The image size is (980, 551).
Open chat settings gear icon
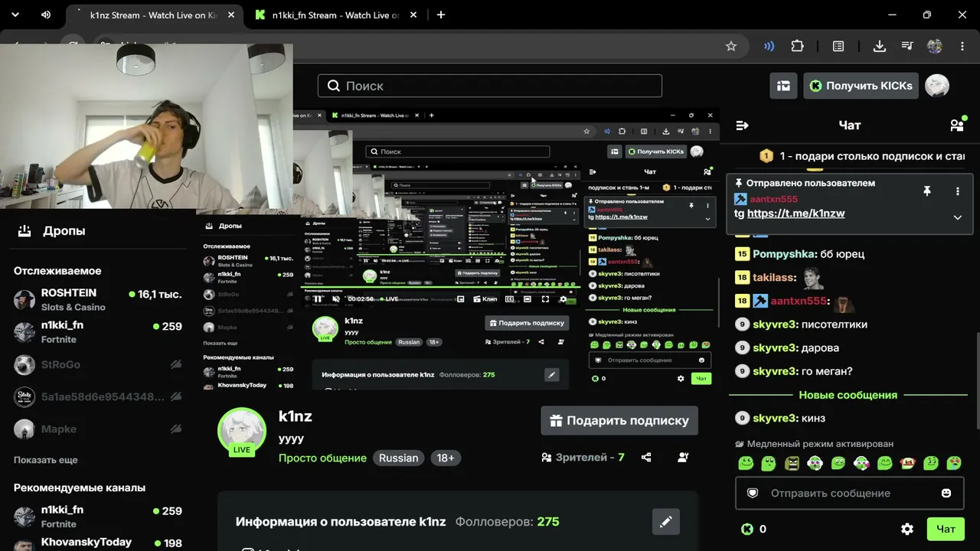pyautogui.click(x=907, y=529)
